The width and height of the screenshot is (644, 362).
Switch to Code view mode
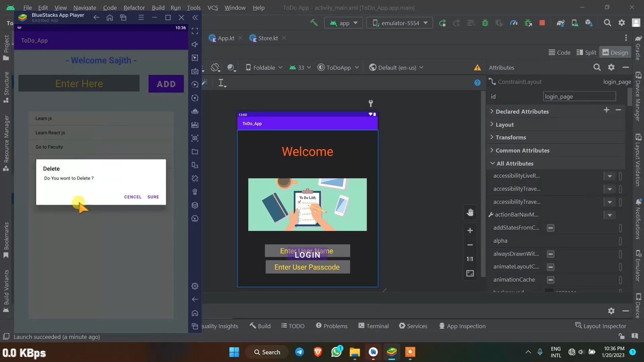coord(559,53)
